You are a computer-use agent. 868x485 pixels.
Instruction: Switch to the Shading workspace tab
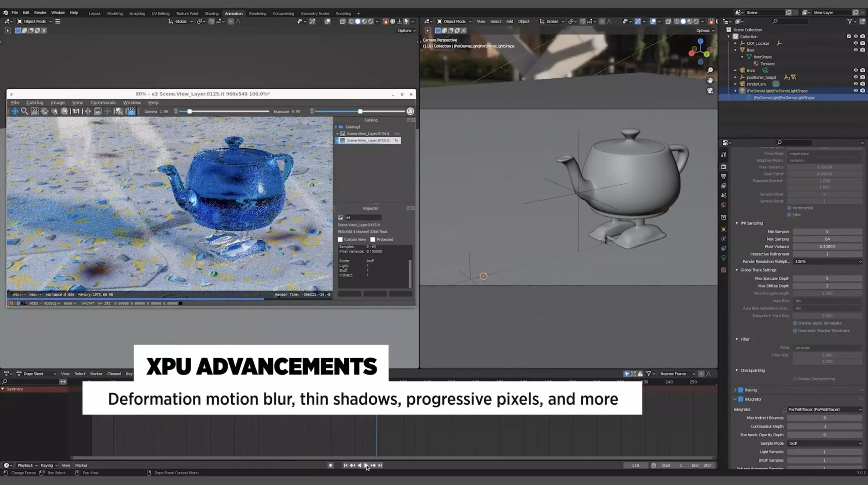click(x=211, y=14)
